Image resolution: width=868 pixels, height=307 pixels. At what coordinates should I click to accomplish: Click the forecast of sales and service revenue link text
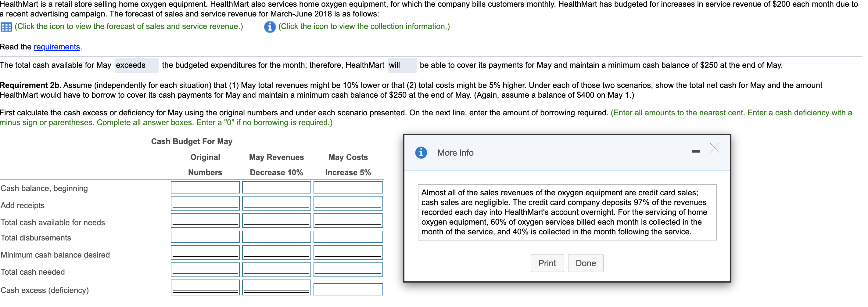point(129,26)
